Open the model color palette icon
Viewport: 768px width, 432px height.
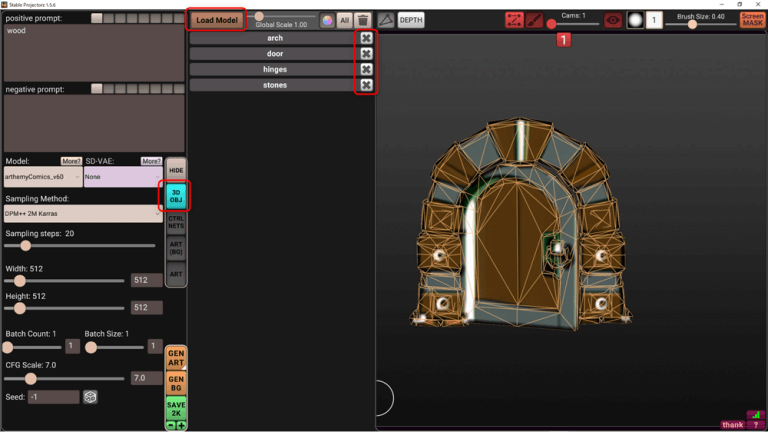[327, 20]
